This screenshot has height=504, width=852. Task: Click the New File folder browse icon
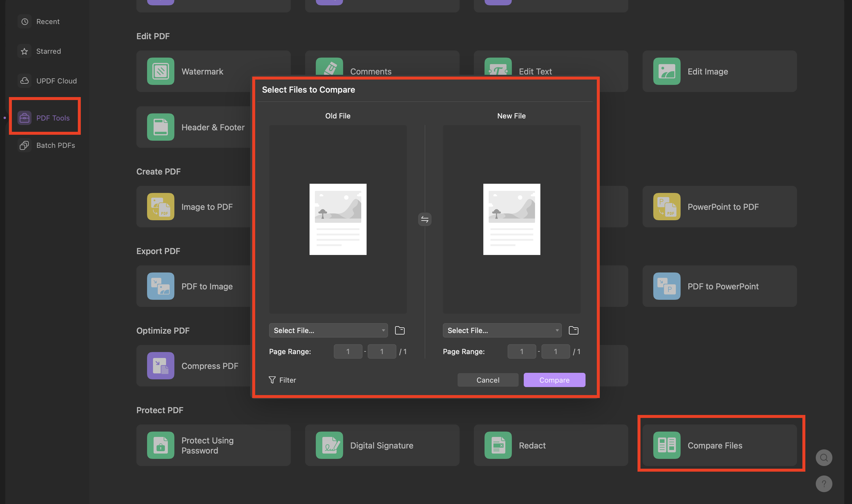573,330
